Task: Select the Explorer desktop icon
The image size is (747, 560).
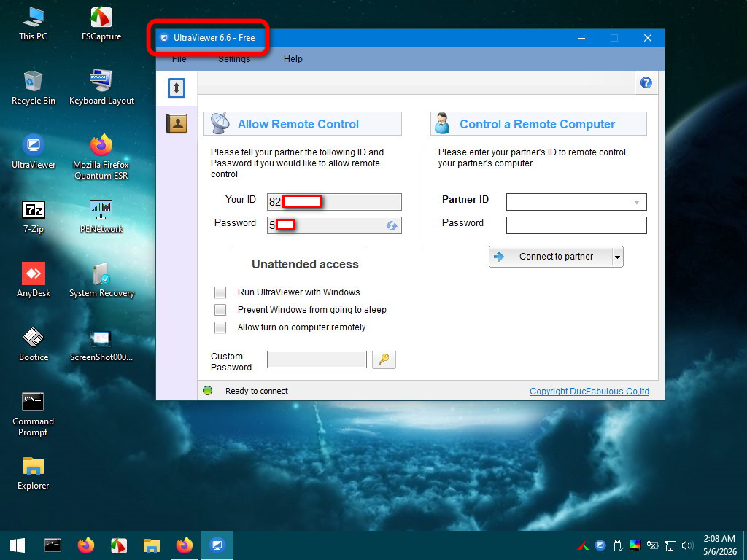Action: tap(33, 472)
